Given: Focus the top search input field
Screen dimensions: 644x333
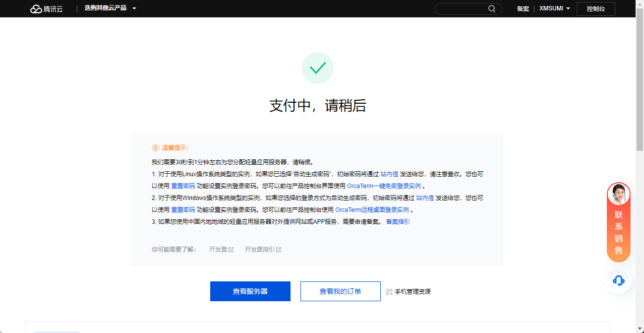Looking at the screenshot, I should pyautogui.click(x=461, y=9).
